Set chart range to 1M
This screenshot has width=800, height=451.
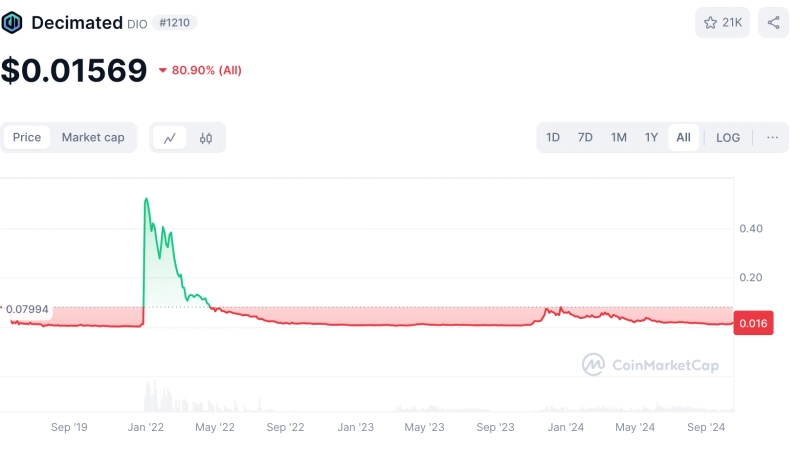pyautogui.click(x=619, y=137)
